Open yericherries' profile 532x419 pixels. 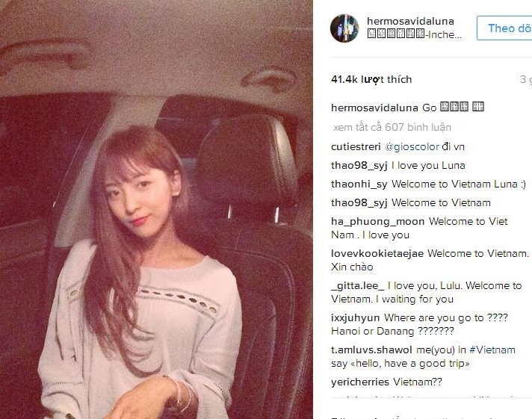pos(360,382)
